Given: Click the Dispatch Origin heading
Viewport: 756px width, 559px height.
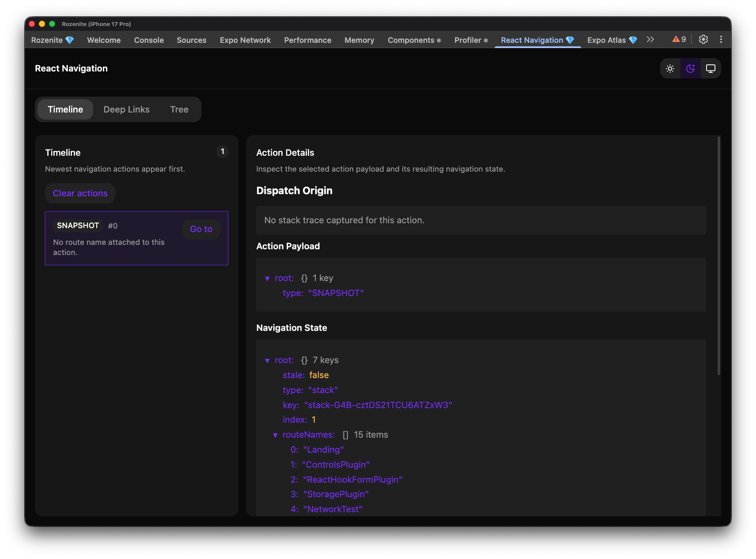Looking at the screenshot, I should (x=294, y=191).
